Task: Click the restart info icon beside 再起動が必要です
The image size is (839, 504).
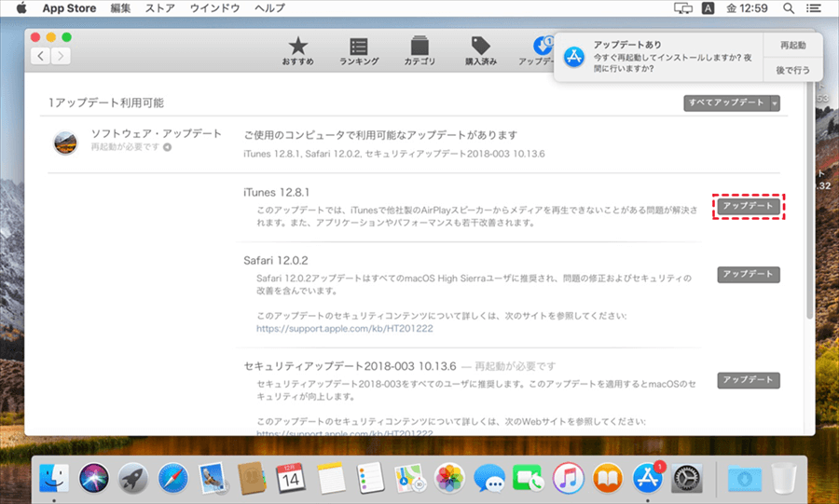Action: click(167, 147)
